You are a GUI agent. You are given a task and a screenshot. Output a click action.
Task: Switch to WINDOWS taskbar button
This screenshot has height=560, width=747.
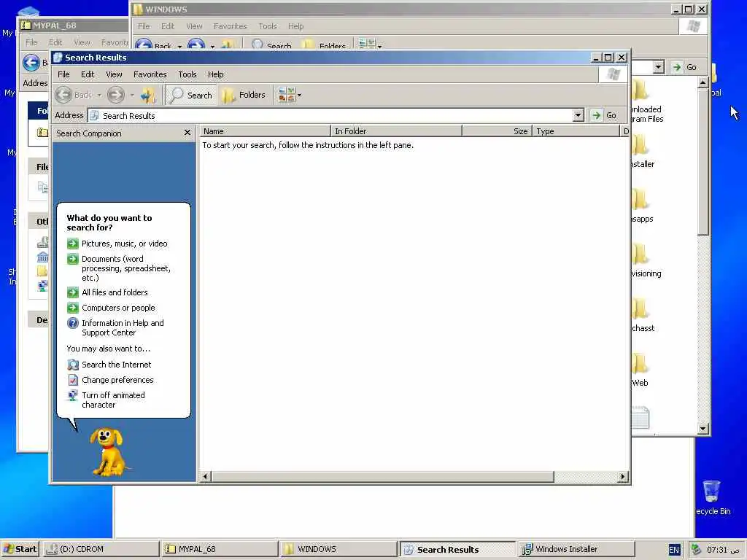338,549
